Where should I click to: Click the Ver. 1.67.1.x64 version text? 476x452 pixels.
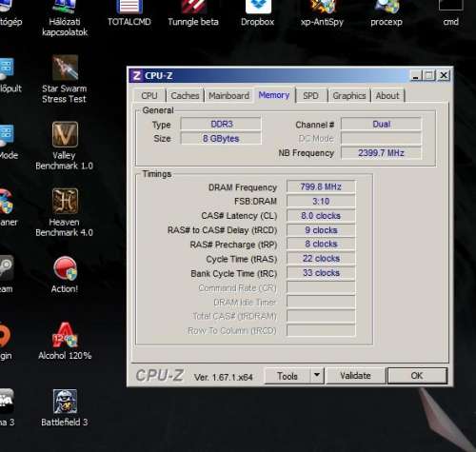[224, 377]
